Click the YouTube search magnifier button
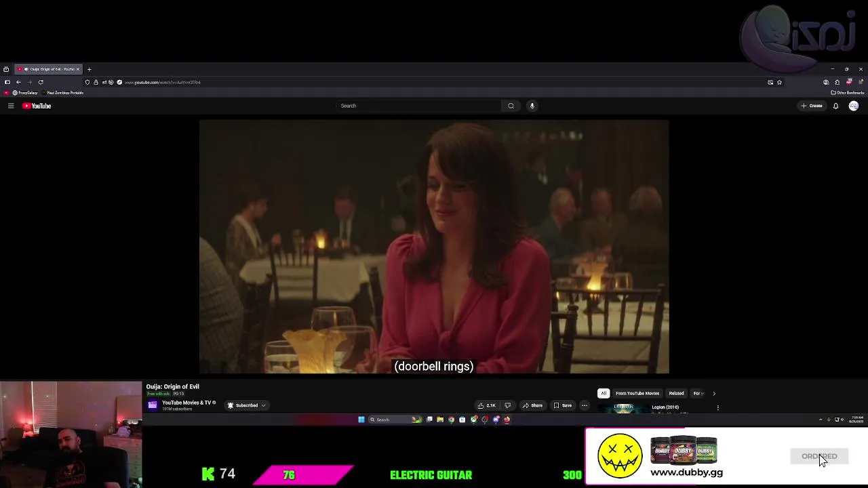The height and width of the screenshot is (488, 868). pyautogui.click(x=511, y=106)
